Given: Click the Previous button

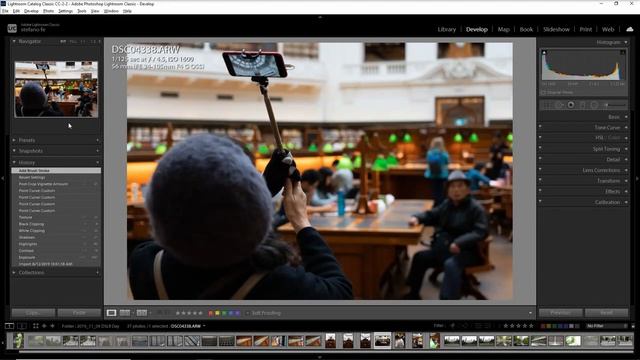Looking at the screenshot, I should [560, 313].
